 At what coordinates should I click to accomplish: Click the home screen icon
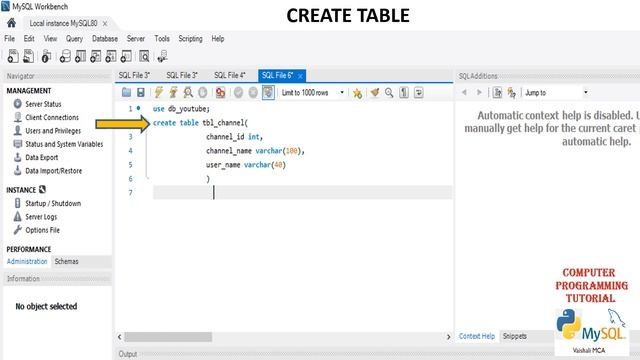[x=11, y=23]
